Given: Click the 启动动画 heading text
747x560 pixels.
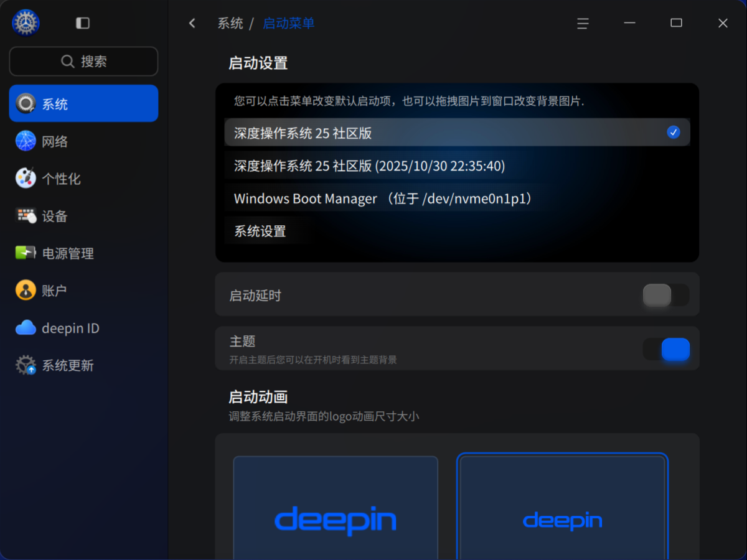Looking at the screenshot, I should click(258, 397).
